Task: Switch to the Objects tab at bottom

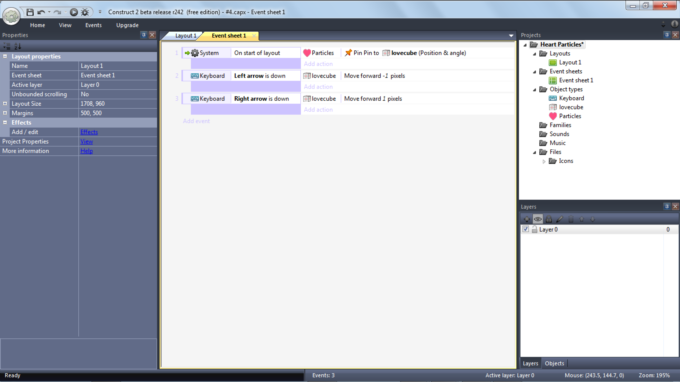Action: pos(554,363)
